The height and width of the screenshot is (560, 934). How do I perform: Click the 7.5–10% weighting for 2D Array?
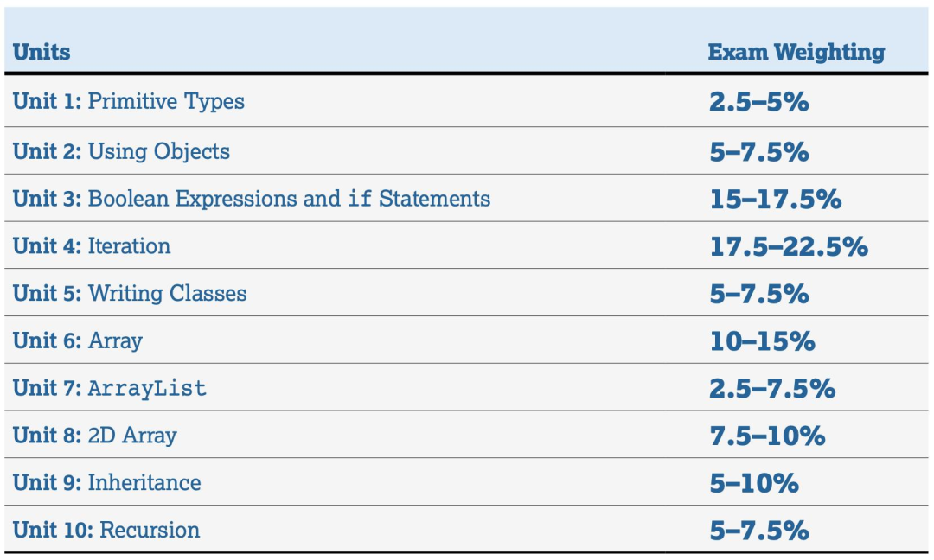coord(767,436)
